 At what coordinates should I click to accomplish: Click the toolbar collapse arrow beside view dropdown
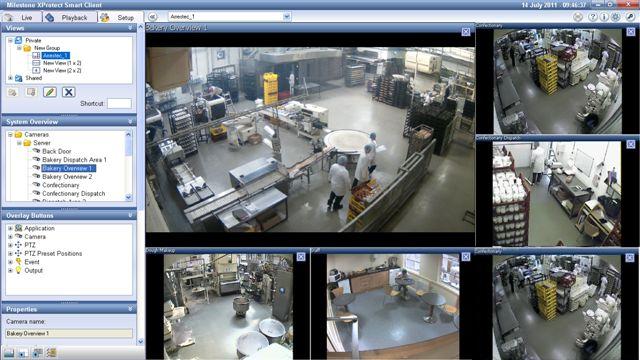click(153, 17)
